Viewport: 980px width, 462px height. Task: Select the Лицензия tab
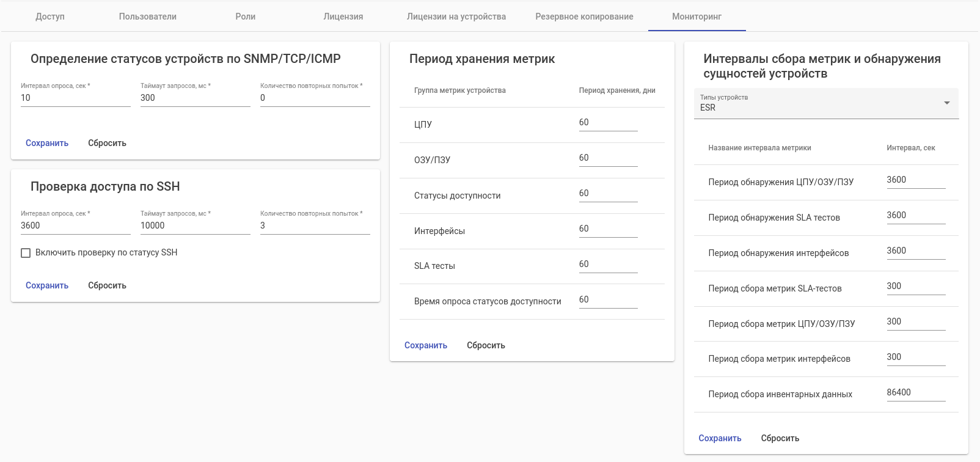click(343, 16)
